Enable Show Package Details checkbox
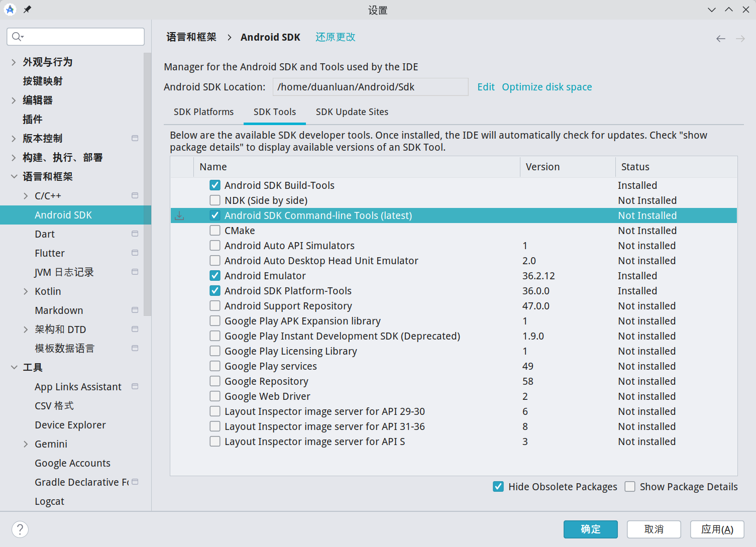The width and height of the screenshot is (756, 547). pos(630,487)
